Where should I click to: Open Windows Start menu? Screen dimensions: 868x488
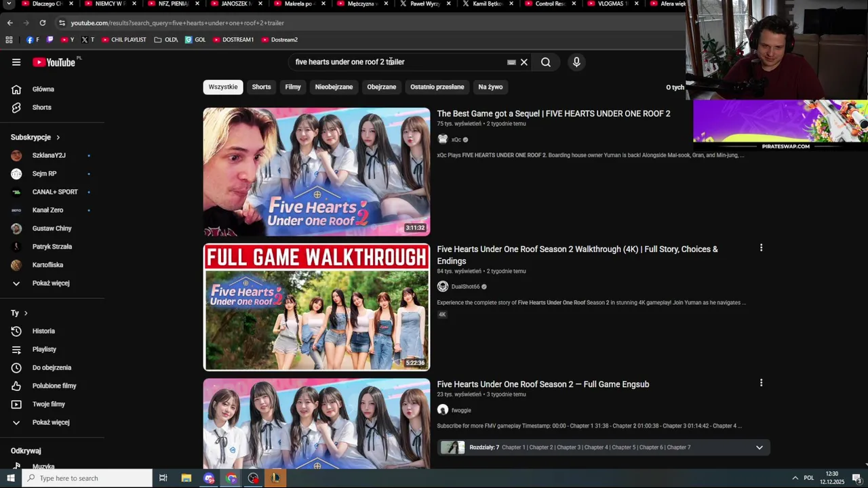tap(10, 479)
